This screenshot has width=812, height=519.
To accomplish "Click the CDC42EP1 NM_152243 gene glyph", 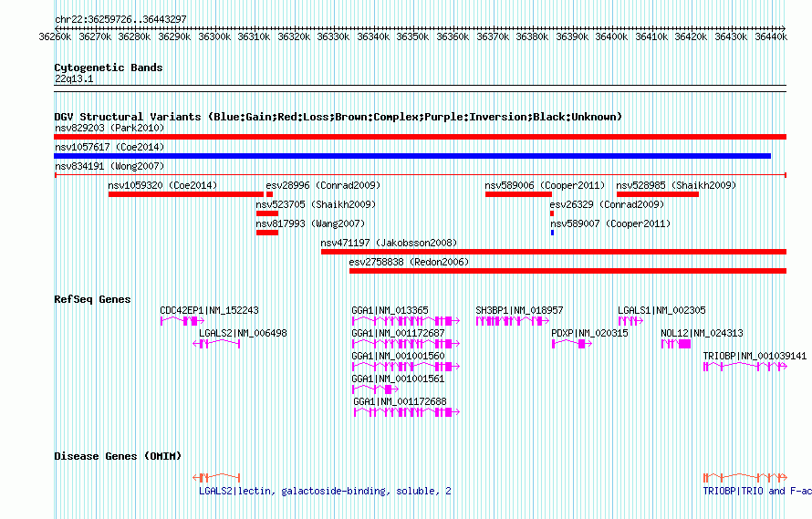I will [x=182, y=321].
